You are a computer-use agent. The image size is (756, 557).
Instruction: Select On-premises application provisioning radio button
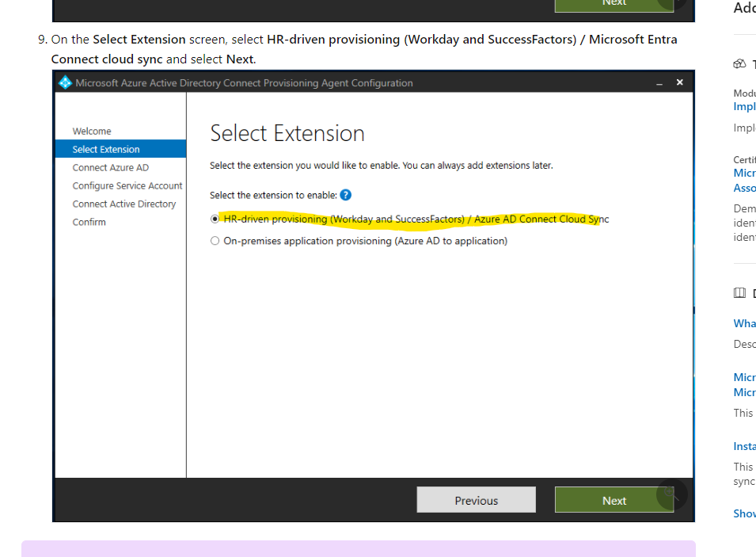pos(215,241)
